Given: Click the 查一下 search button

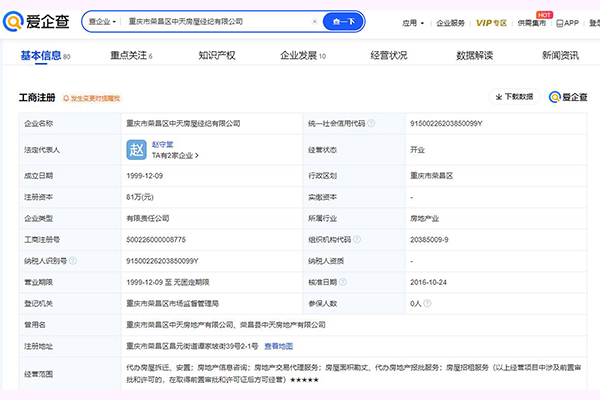Looking at the screenshot, I should (344, 21).
